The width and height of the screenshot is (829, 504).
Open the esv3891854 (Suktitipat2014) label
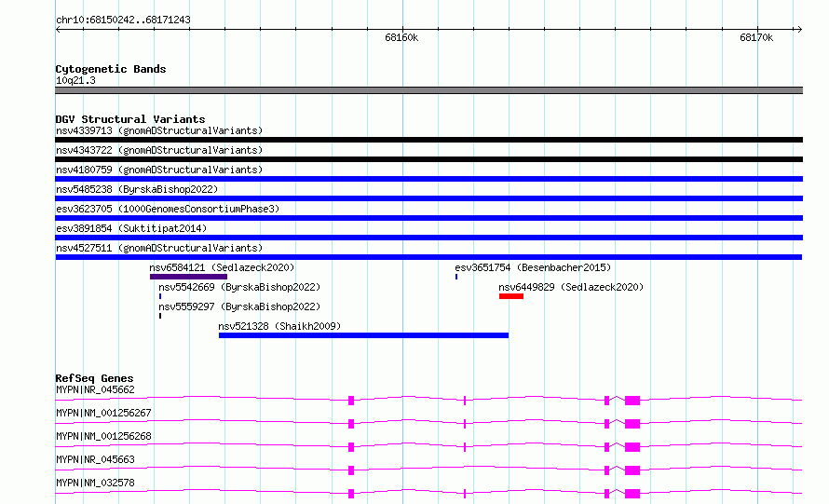(131, 228)
